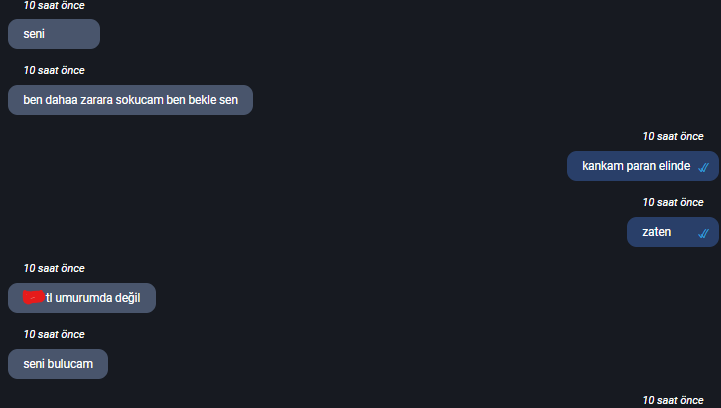Click the timestamp above 'kankam paran elinde'
The width and height of the screenshot is (721, 408).
coord(673,136)
